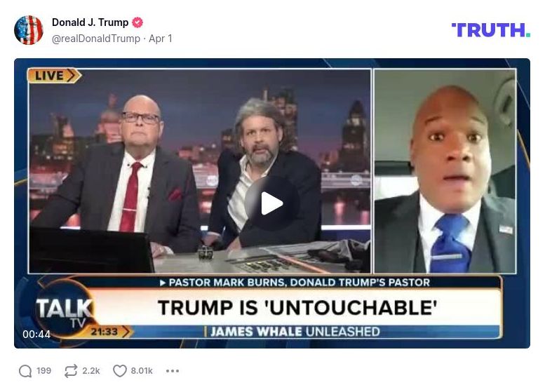This screenshot has width=545, height=392.
Task: Click the TRUTH logo
Action: click(x=491, y=30)
